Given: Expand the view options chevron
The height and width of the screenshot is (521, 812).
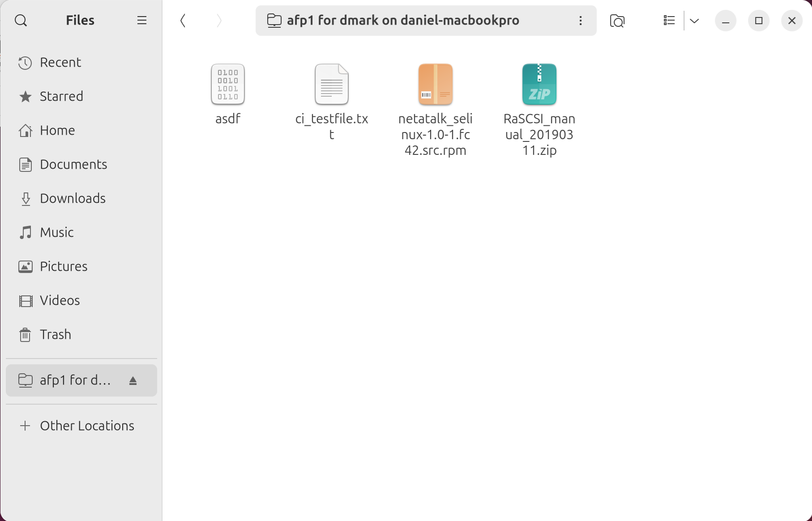Looking at the screenshot, I should coord(694,21).
